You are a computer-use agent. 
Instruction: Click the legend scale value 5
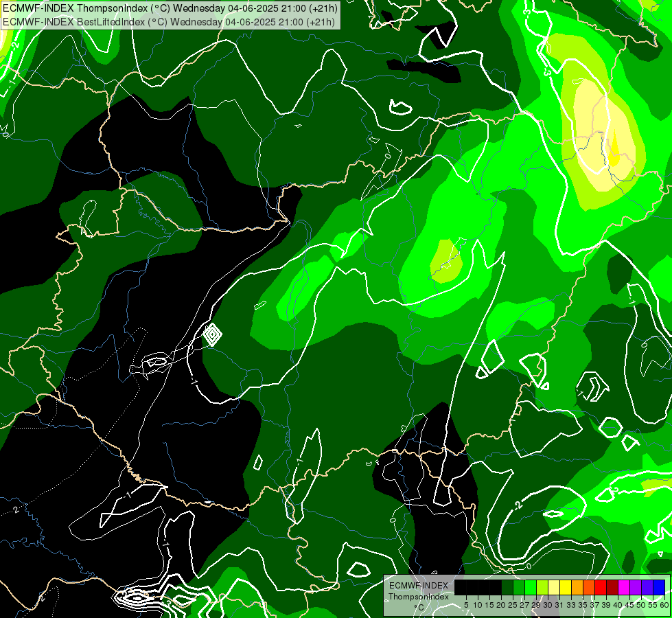point(466,605)
